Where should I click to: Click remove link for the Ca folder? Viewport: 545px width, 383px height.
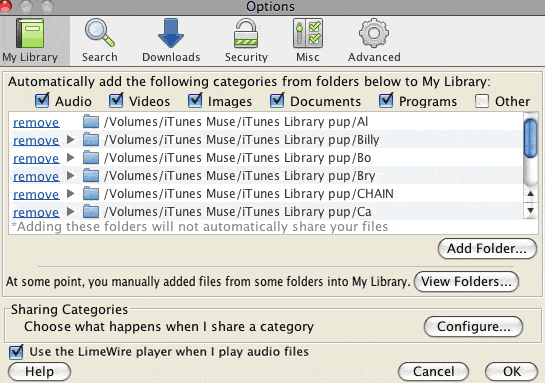(x=36, y=212)
